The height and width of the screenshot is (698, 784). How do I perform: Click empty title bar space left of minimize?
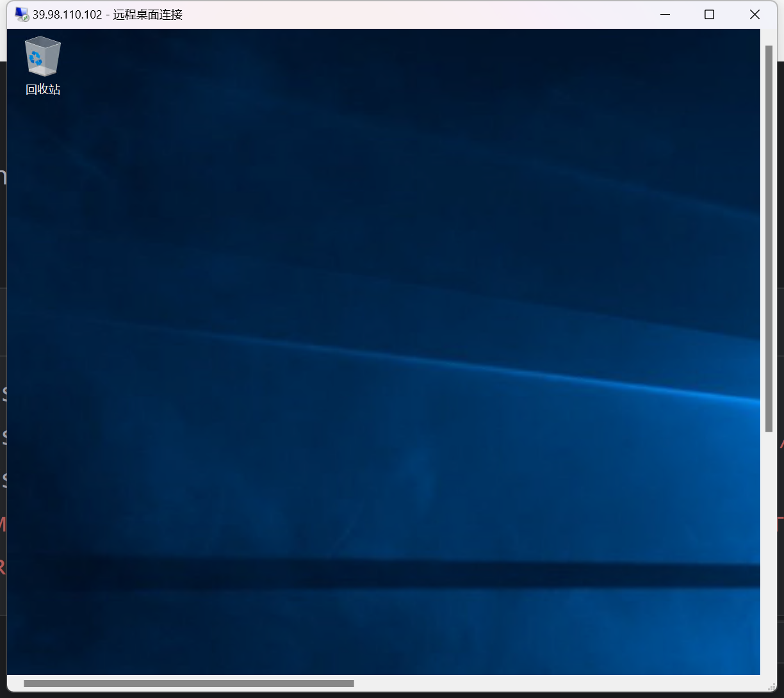click(416, 14)
